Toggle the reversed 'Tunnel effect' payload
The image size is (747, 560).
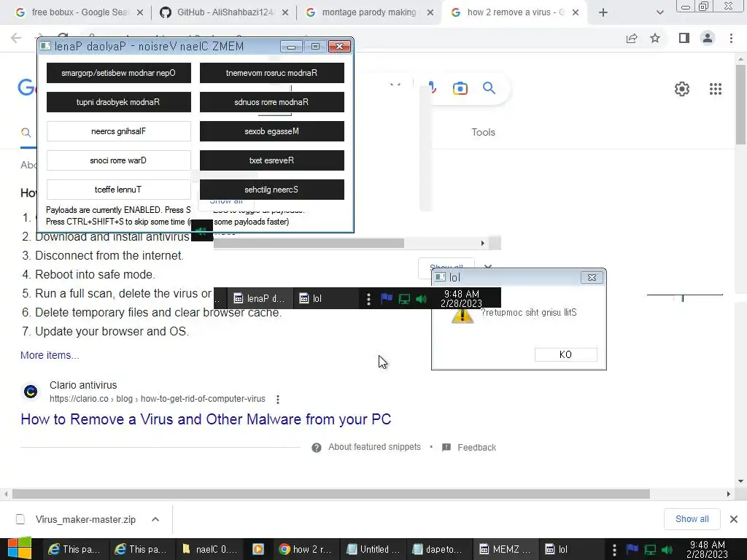click(119, 190)
